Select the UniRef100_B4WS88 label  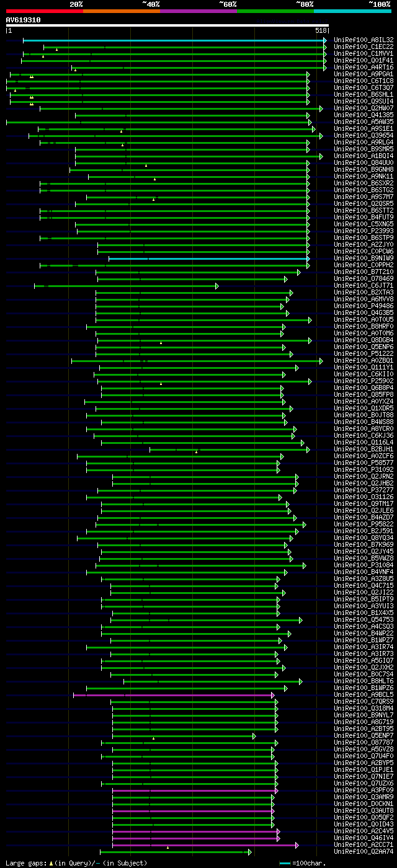(x=364, y=422)
